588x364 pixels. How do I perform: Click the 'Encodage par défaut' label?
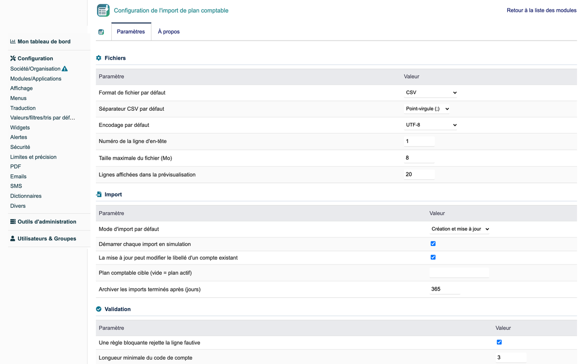coord(124,125)
